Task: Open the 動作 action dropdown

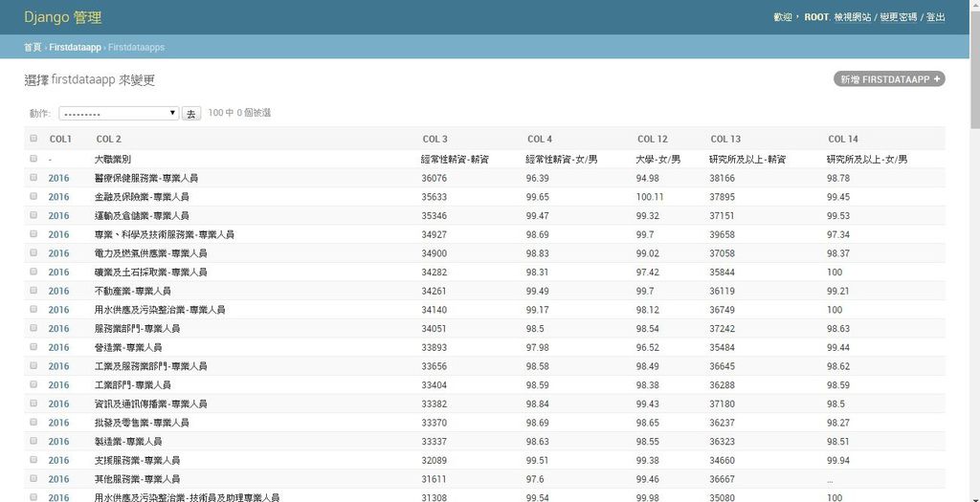Action: coord(119,114)
